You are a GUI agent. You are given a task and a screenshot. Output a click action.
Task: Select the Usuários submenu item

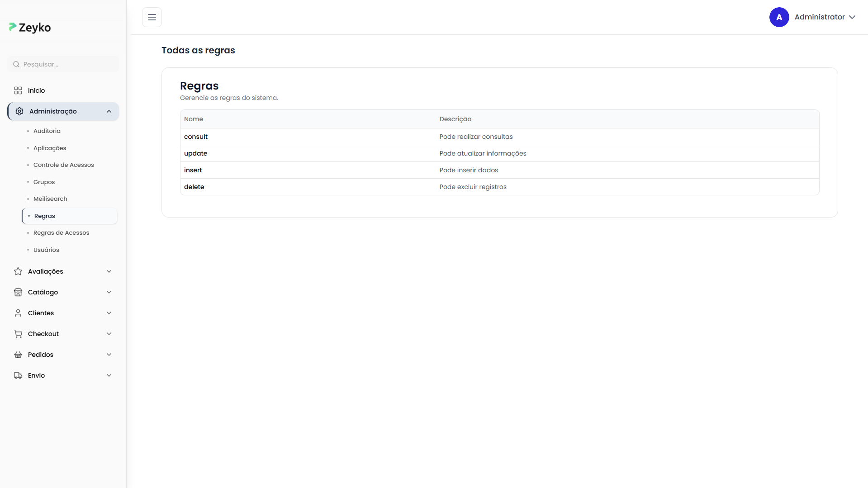(46, 250)
